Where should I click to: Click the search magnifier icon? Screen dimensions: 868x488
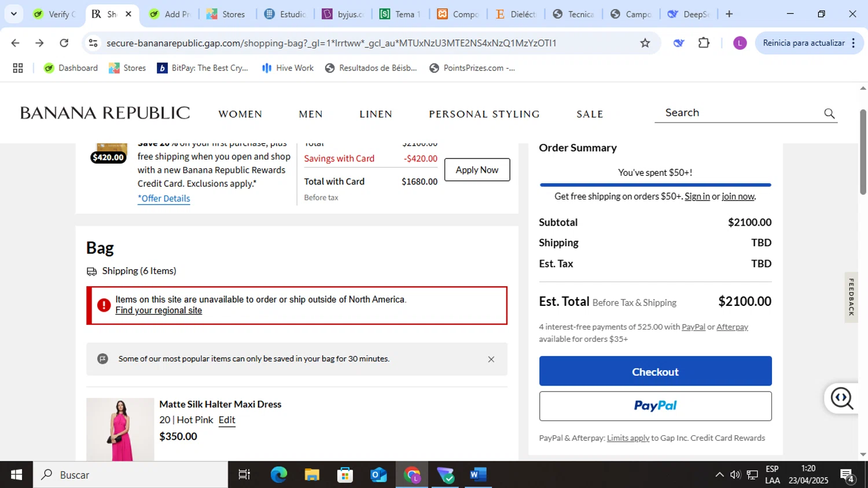pyautogui.click(x=829, y=113)
